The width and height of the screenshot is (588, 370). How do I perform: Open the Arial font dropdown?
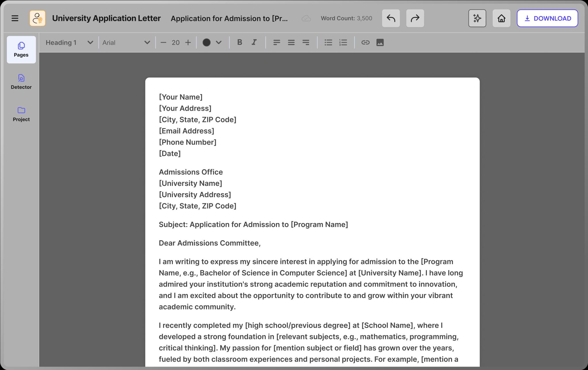(126, 42)
